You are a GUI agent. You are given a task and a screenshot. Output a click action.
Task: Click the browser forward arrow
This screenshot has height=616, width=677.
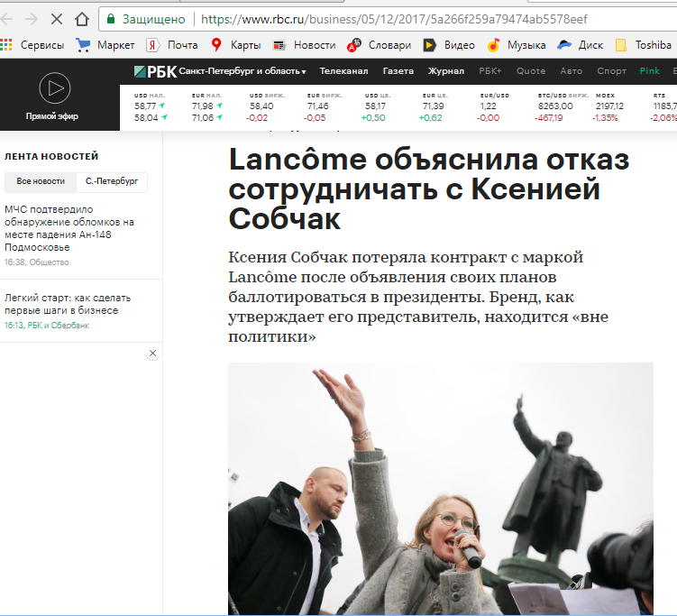[x=32, y=19]
